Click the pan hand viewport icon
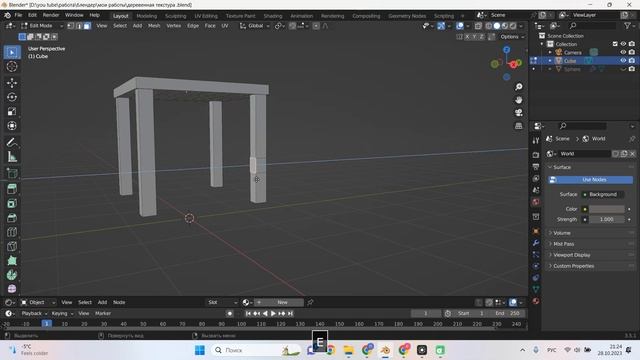640x360 pixels. point(518,100)
